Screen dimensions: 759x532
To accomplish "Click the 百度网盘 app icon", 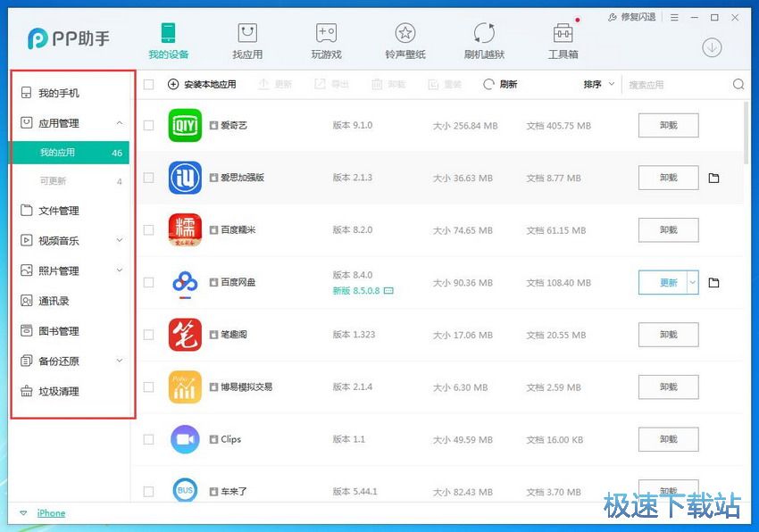I will pos(185,283).
